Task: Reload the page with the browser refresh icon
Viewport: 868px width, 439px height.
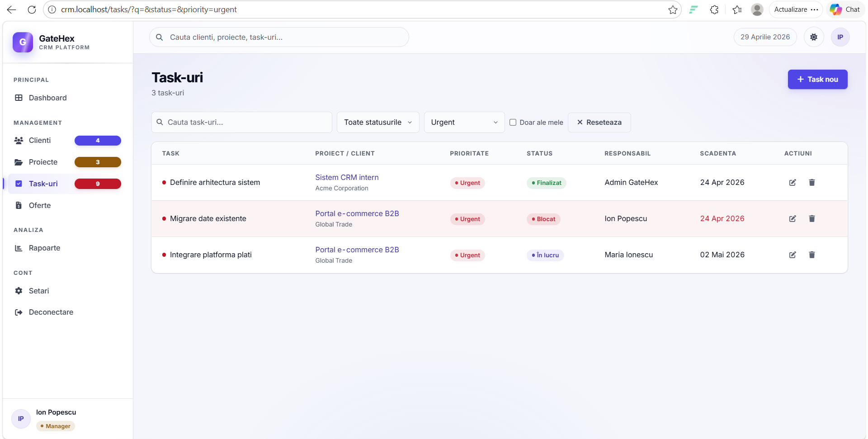Action: pos(32,9)
